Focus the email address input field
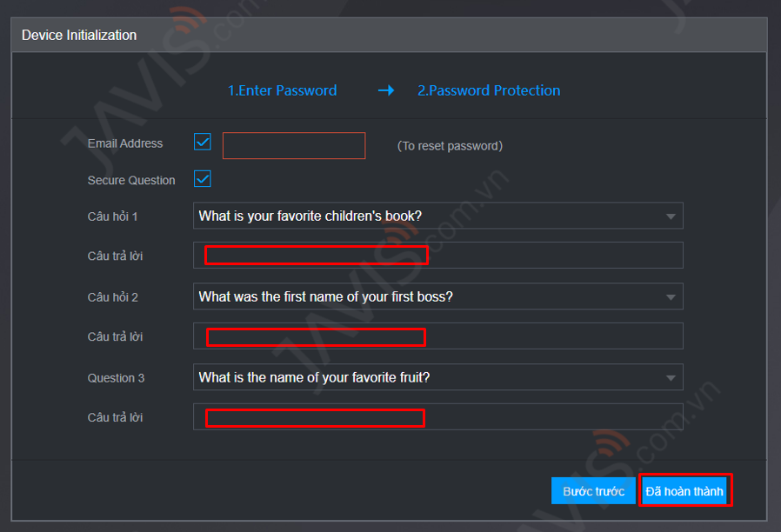 click(294, 146)
